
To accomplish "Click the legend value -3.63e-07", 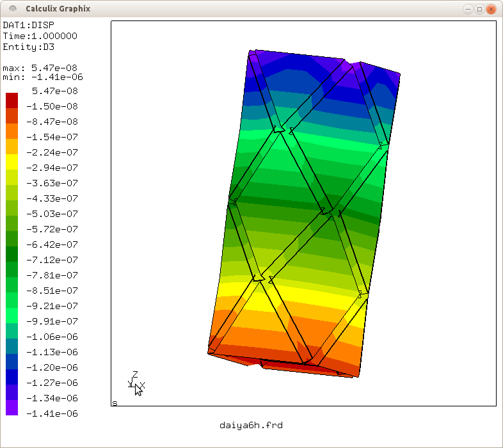I will tap(52, 183).
